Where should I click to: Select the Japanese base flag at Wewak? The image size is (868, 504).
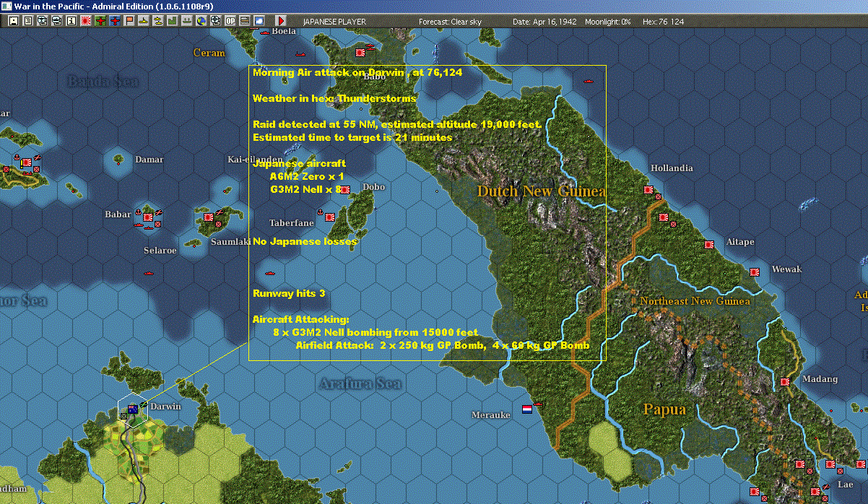click(x=755, y=273)
